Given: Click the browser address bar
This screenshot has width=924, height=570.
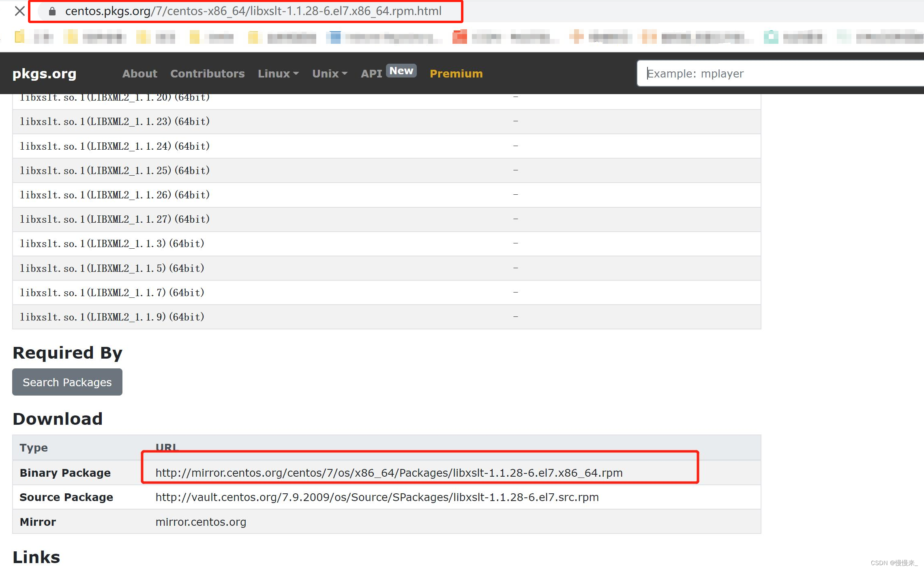Looking at the screenshot, I should pyautogui.click(x=263, y=11).
